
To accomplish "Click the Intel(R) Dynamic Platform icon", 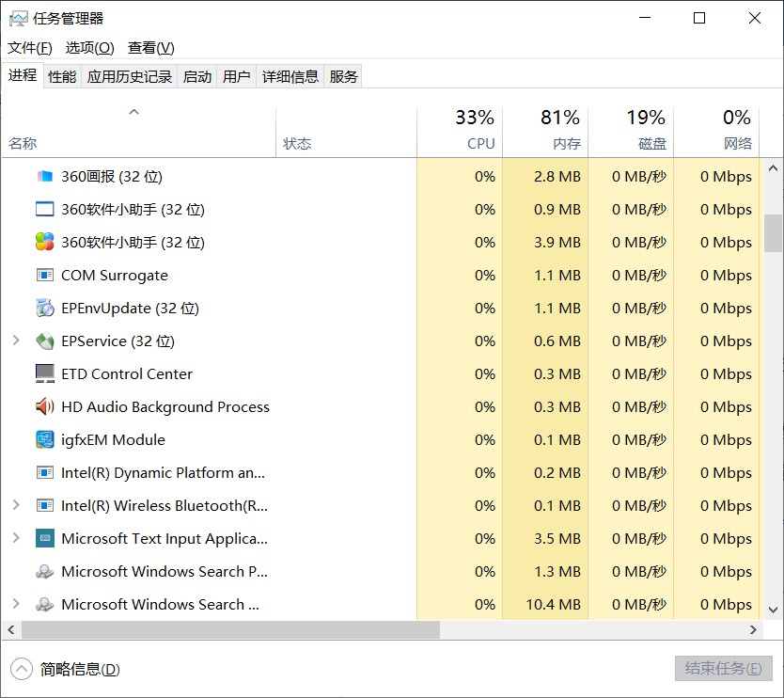I will [45, 473].
